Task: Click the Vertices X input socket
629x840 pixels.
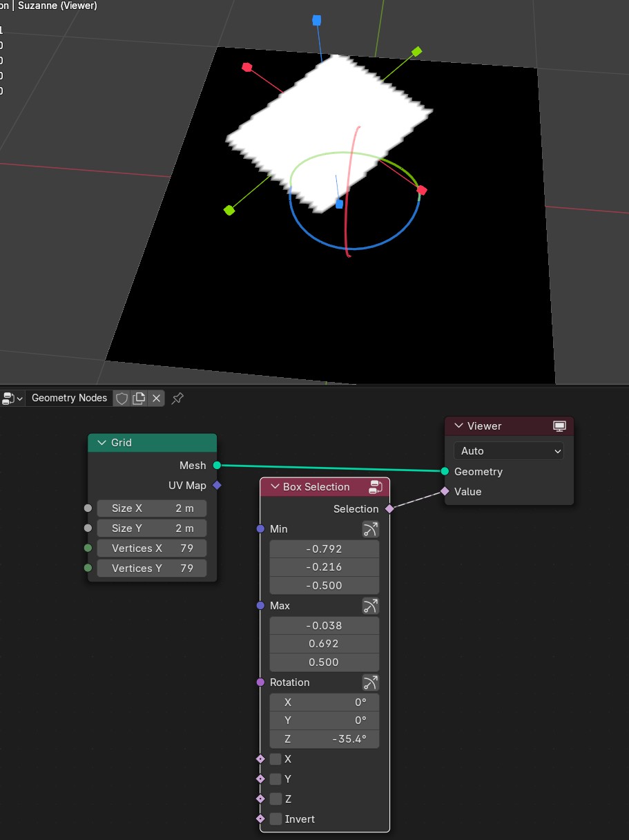Action: (88, 548)
